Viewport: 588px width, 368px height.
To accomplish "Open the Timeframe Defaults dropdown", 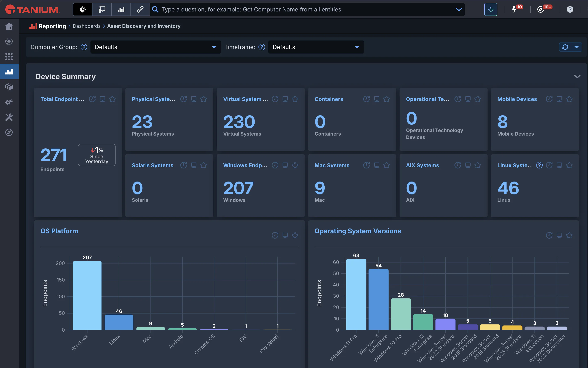I will [x=316, y=47].
